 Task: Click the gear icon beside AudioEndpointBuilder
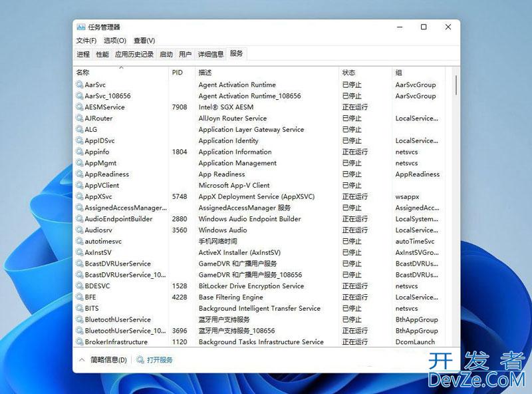pos(79,219)
